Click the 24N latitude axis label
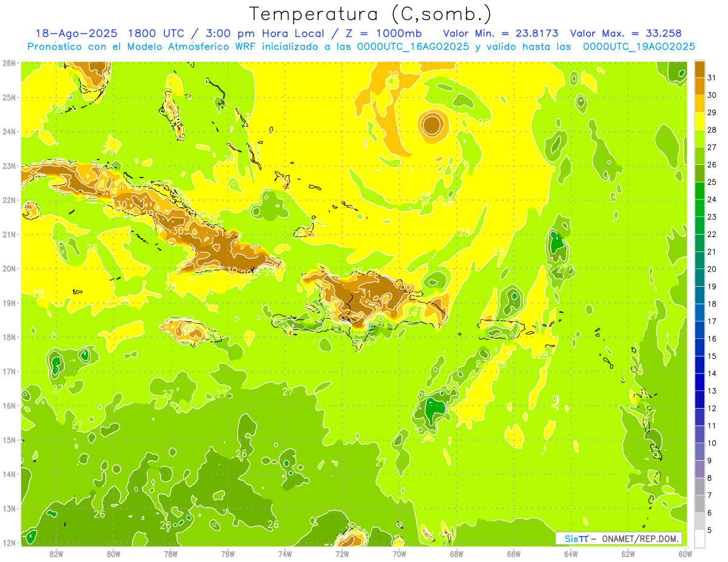This screenshot has height=562, width=728. [9, 132]
